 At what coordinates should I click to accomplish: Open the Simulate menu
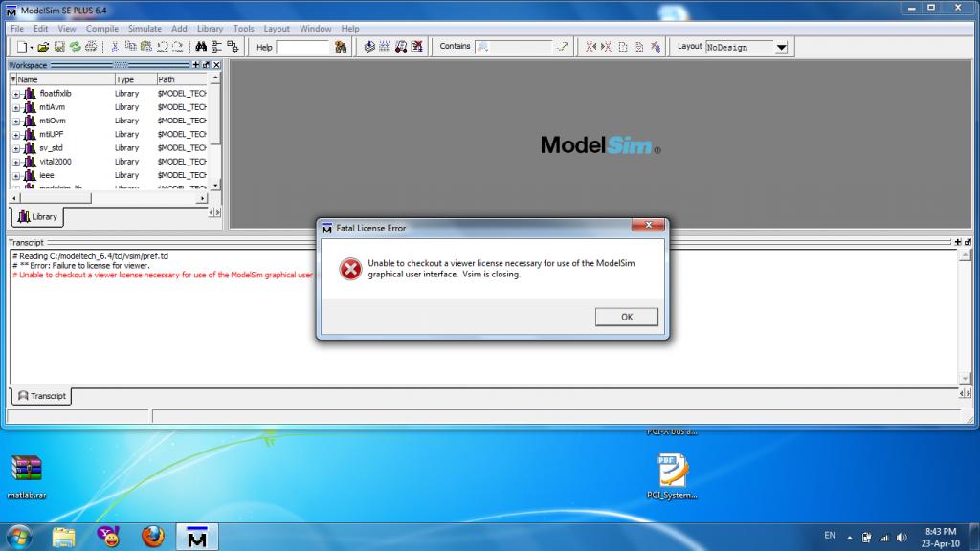click(145, 29)
